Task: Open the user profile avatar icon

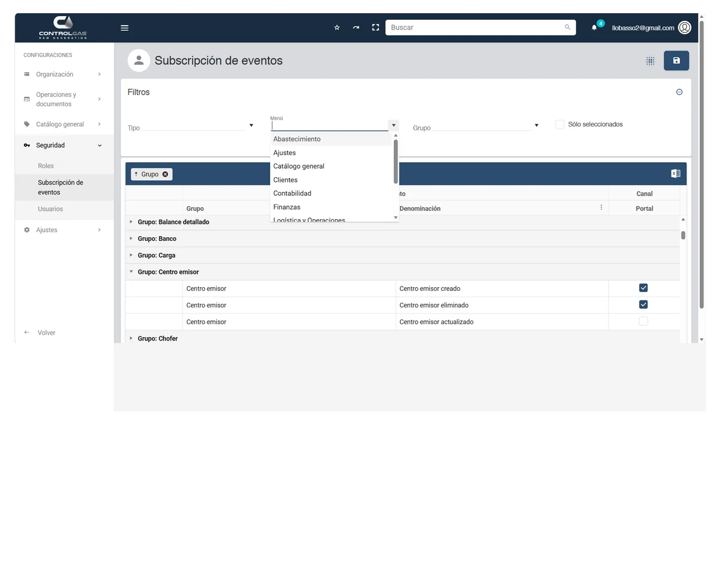Action: [685, 28]
